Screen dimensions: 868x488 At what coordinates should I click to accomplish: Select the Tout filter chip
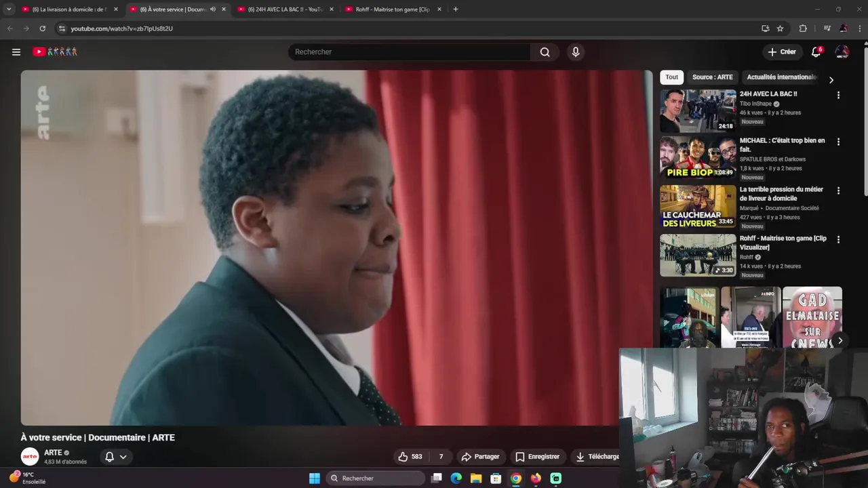point(672,77)
